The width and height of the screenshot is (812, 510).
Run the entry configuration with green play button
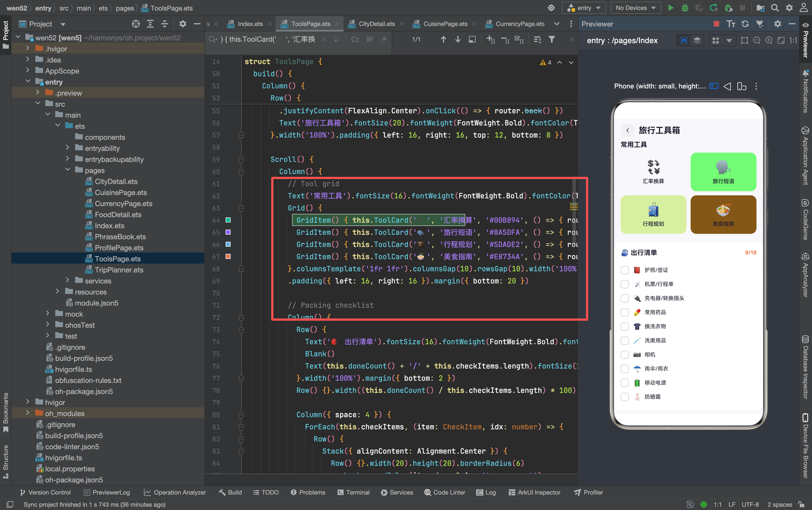click(x=670, y=8)
